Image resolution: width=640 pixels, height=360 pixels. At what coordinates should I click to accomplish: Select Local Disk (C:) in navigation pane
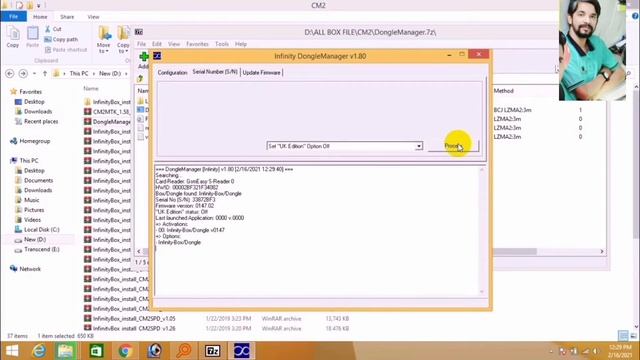coord(41,229)
